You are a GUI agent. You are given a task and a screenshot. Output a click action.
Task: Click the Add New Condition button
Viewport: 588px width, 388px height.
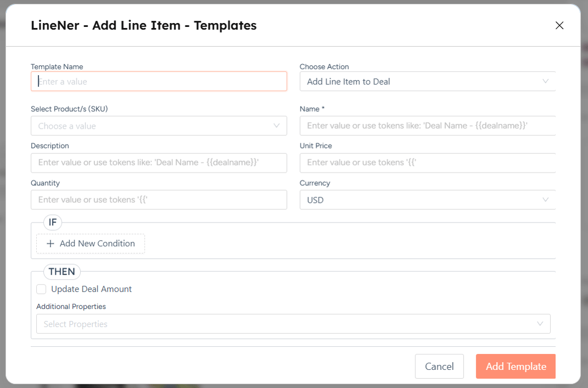(91, 243)
